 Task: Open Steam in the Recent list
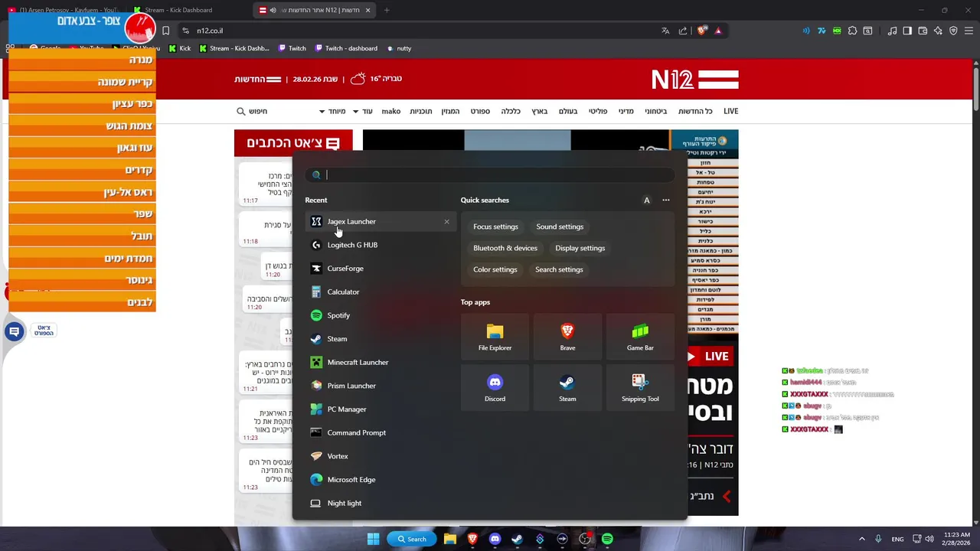click(x=381, y=339)
